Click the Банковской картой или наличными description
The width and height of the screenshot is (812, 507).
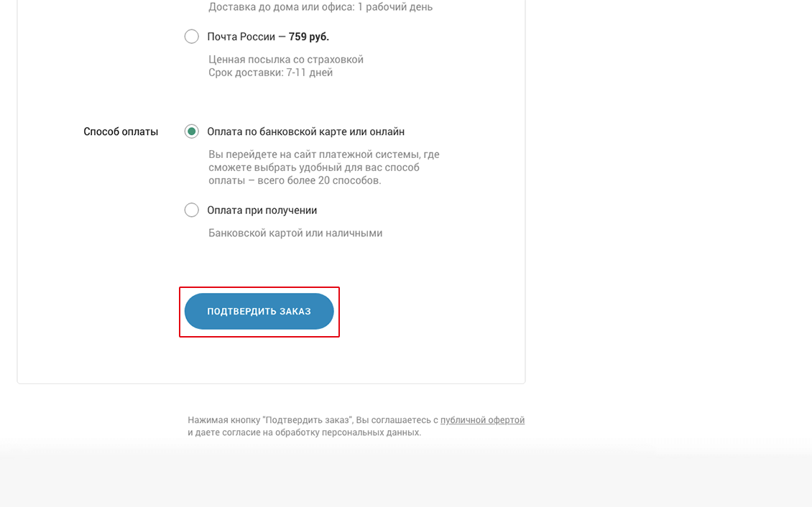coord(295,233)
